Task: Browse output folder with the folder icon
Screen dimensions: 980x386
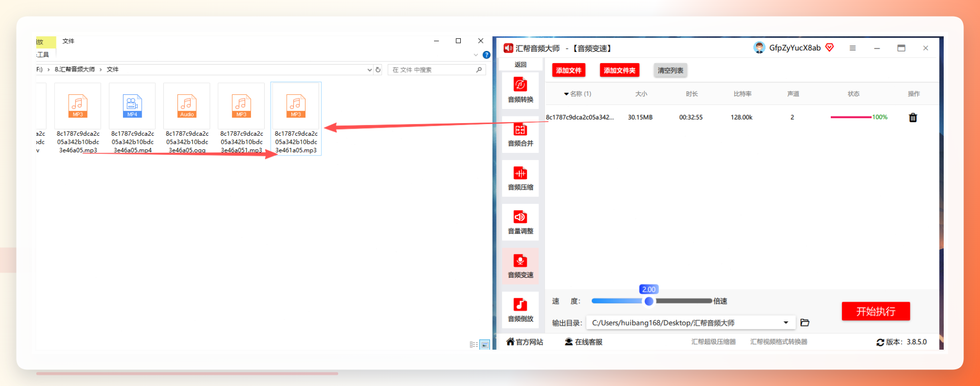Action: pos(805,322)
